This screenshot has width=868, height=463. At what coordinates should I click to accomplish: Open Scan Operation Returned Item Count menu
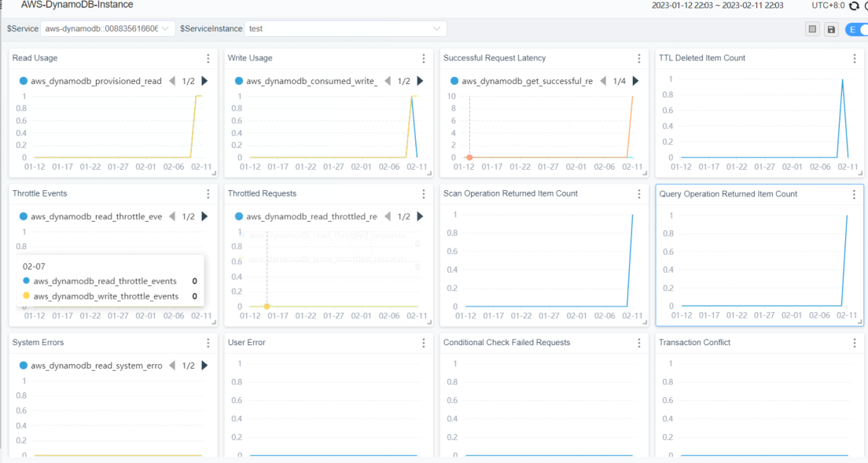pyautogui.click(x=639, y=193)
